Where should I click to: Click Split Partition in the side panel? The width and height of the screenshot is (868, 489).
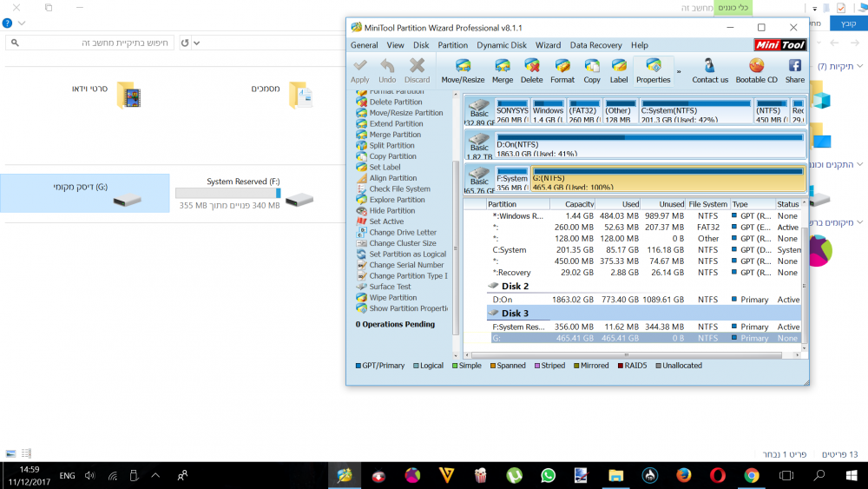[x=391, y=146]
